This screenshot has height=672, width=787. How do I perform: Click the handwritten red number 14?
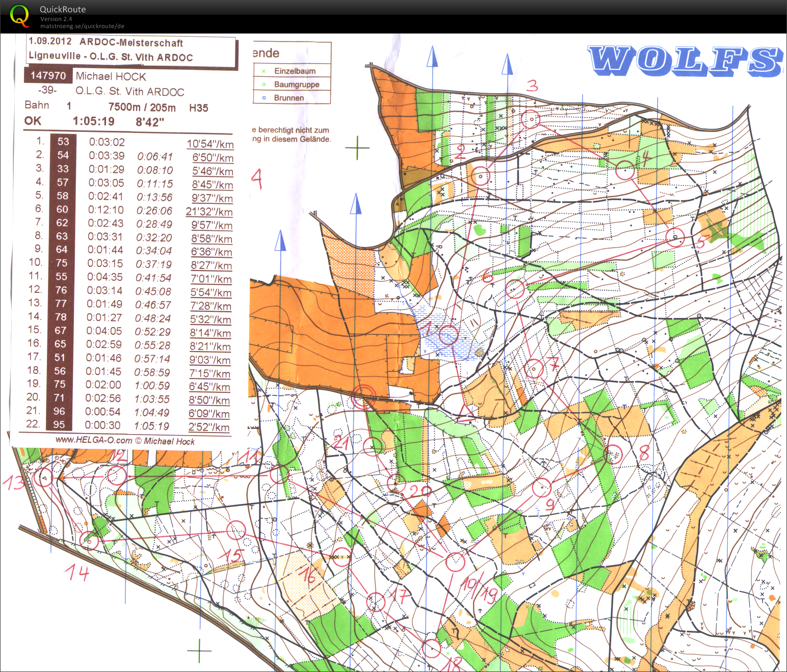point(77,573)
